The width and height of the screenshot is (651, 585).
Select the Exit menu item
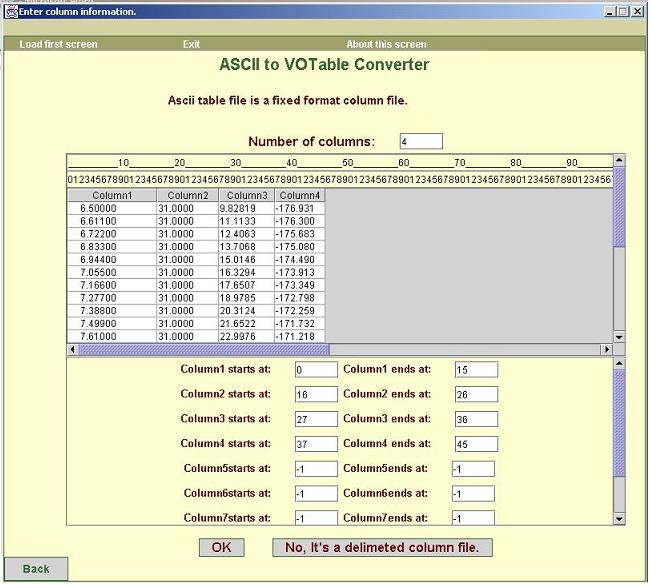point(191,44)
